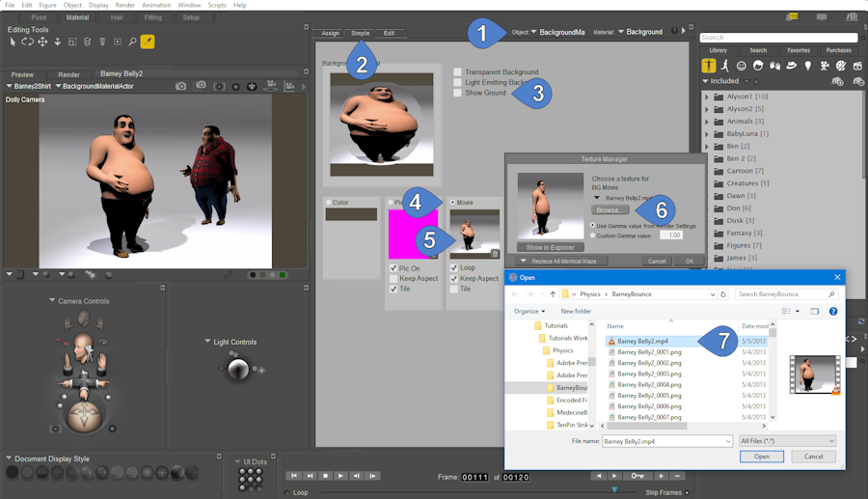Click the Browse button in Texture Manager

(x=610, y=209)
